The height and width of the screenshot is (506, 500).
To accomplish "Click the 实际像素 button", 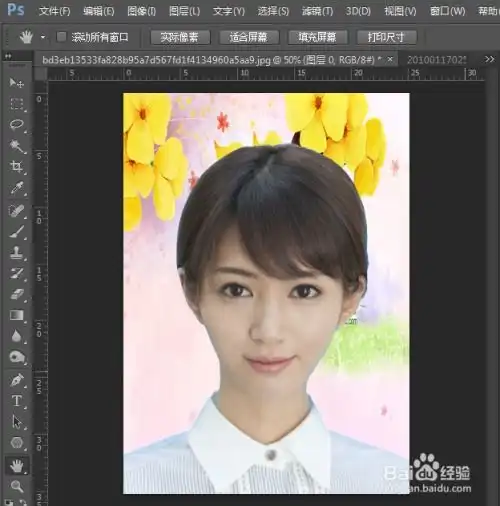I will pyautogui.click(x=180, y=37).
